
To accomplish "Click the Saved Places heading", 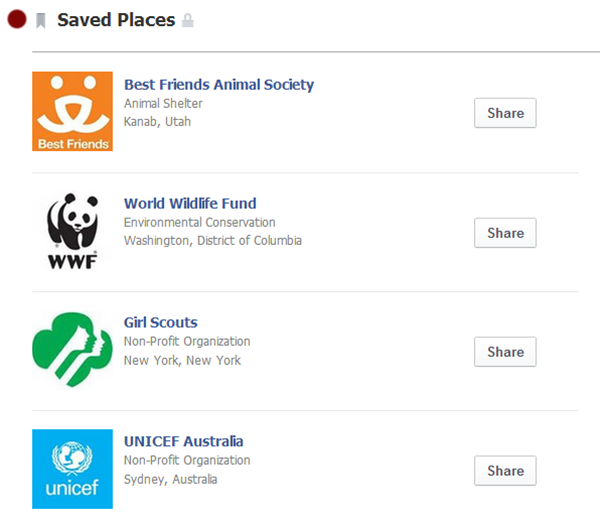I will pos(116,20).
